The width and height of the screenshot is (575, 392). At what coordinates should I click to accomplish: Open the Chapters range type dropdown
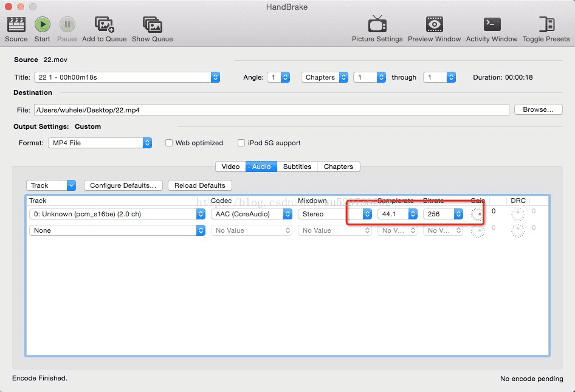point(325,77)
